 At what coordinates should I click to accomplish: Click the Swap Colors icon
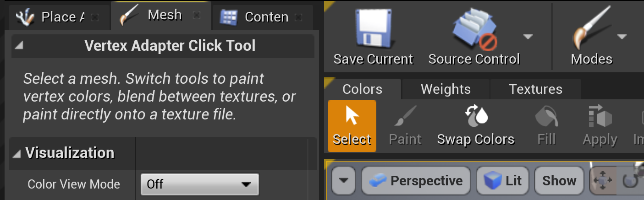[475, 126]
